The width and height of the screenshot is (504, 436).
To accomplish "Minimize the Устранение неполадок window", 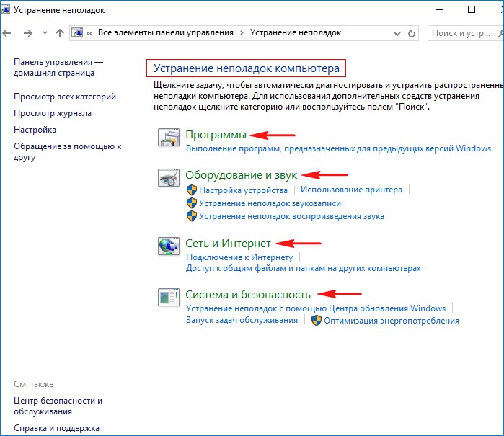I will click(439, 9).
